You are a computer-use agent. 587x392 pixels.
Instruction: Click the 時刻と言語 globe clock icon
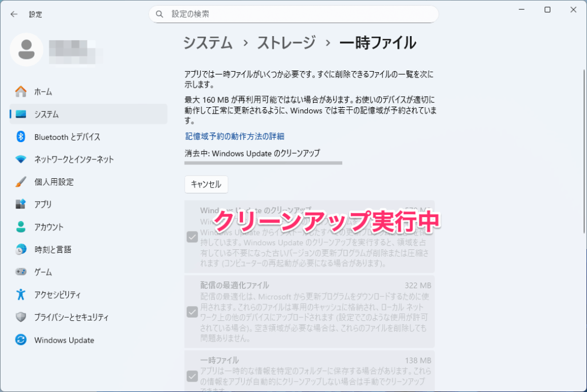click(21, 249)
